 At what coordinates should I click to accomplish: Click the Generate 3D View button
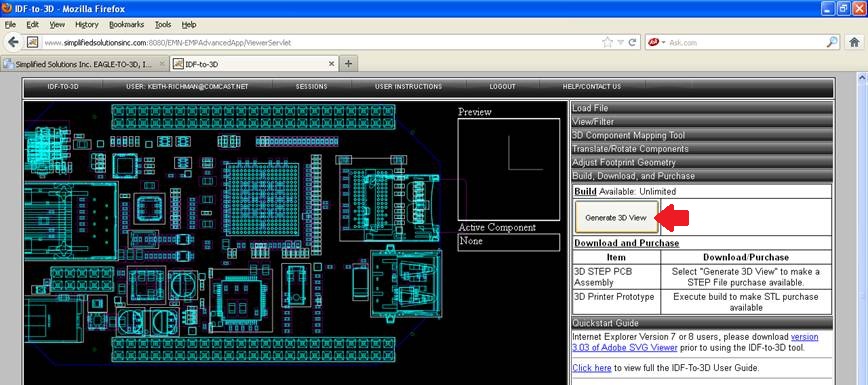pos(616,218)
